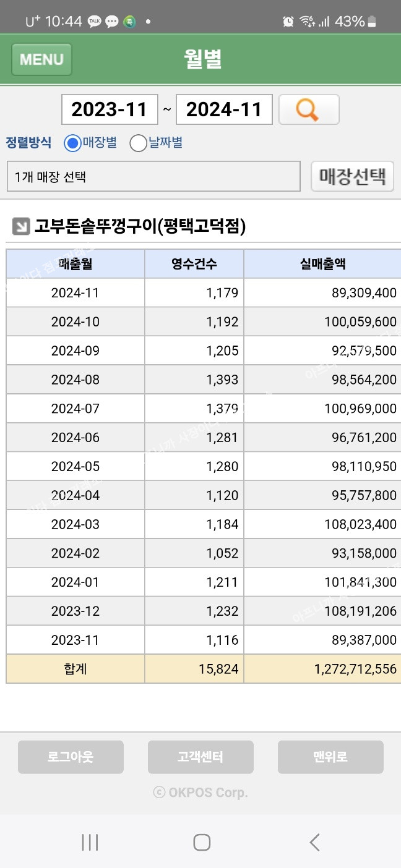Tap the battery icon in status bar
The width and height of the screenshot is (401, 868).
pyautogui.click(x=371, y=22)
